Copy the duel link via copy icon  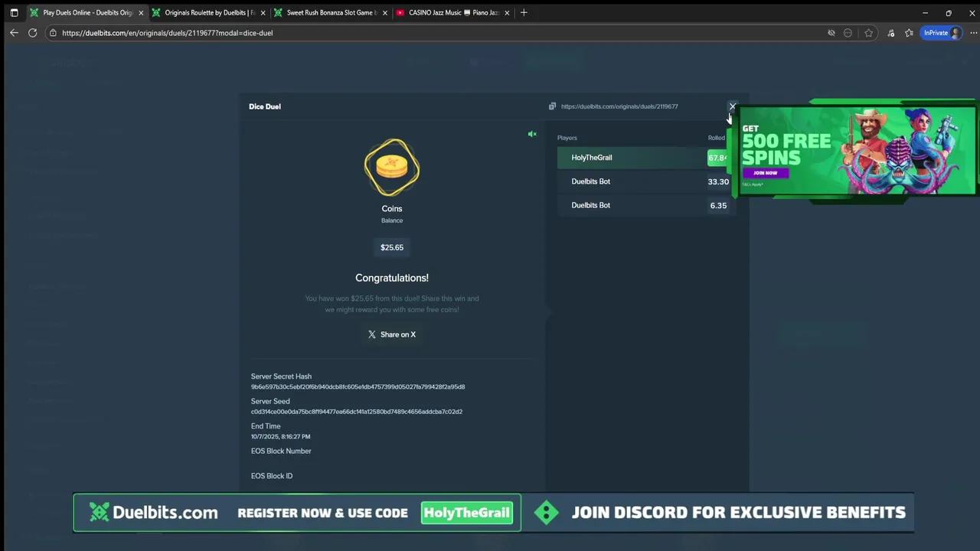coord(552,106)
